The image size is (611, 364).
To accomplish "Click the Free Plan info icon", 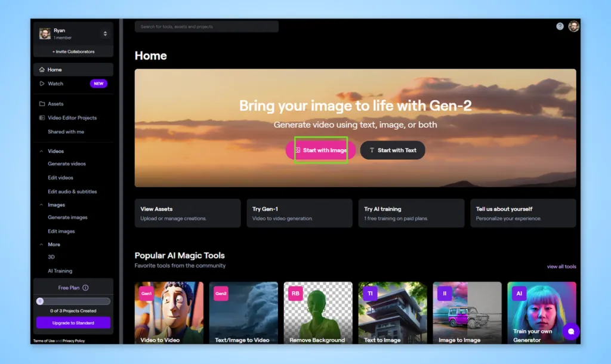I will [85, 288].
